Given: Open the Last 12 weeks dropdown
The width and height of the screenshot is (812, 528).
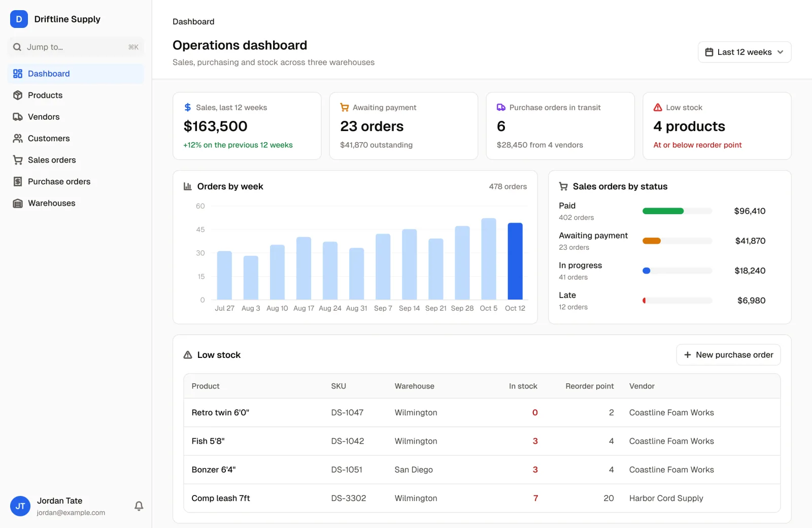Looking at the screenshot, I should 745,52.
